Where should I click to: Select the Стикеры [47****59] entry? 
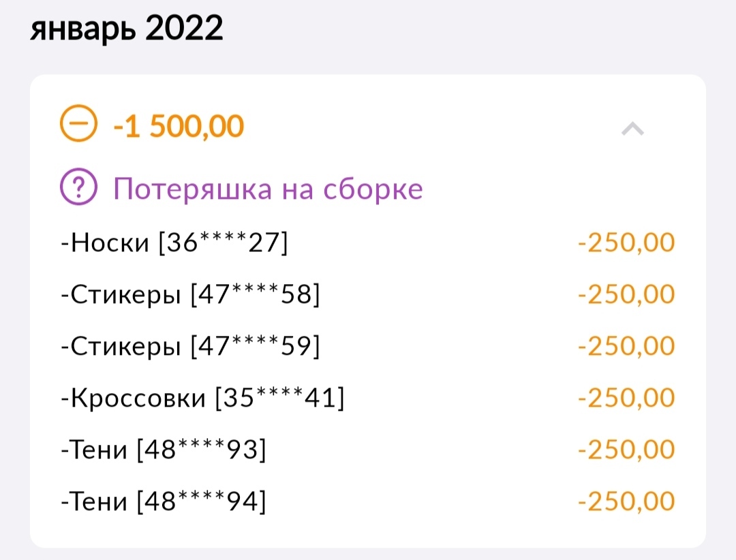(190, 347)
